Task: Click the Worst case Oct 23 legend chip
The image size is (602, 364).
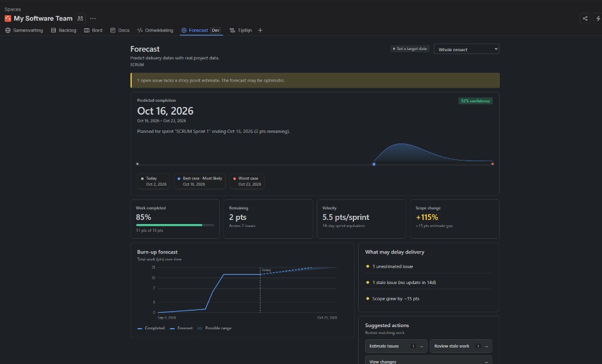Action: click(247, 181)
